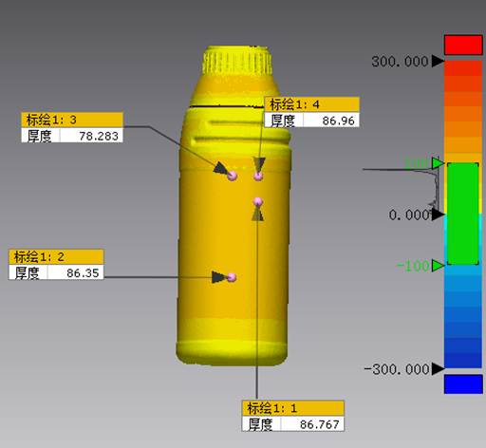This screenshot has width=486, height=448.
Task: Click the blue bottom color swatch
Action: click(x=463, y=384)
